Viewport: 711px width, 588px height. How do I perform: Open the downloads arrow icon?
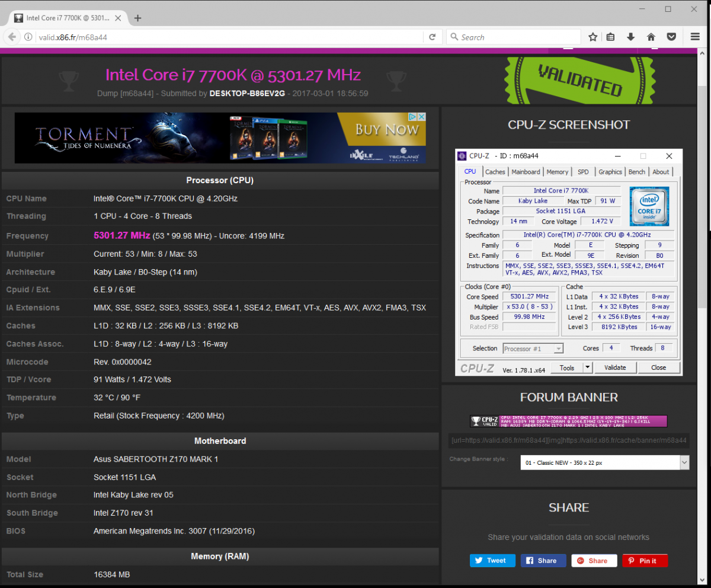click(631, 37)
